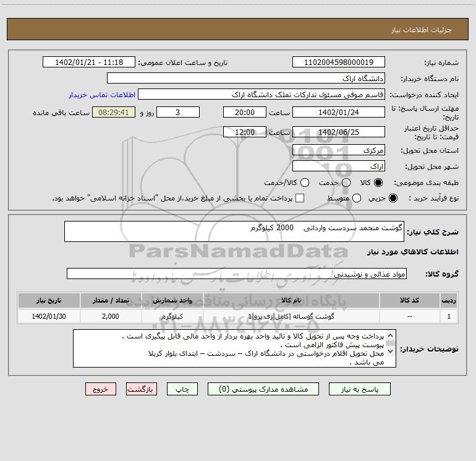Click the quantity cell 2,000
This screenshot has height=461, width=476.
pyautogui.click(x=111, y=316)
